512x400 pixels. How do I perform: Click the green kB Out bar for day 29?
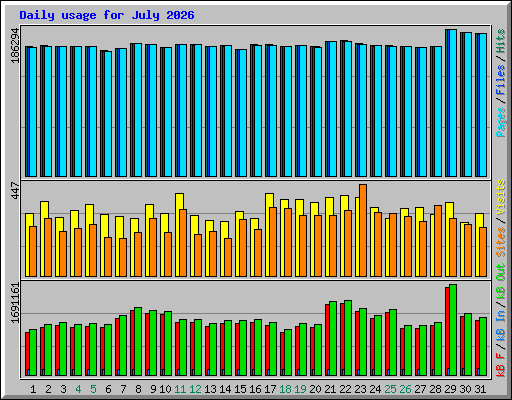point(453,330)
